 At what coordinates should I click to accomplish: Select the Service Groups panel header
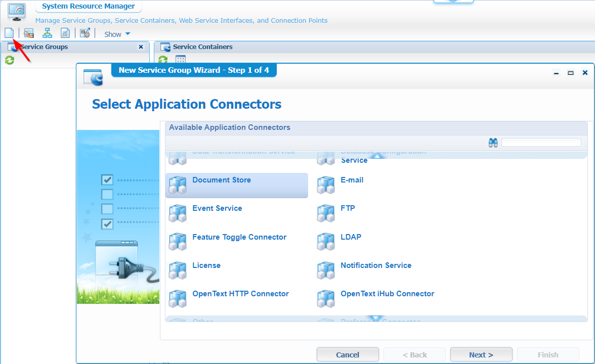(45, 47)
